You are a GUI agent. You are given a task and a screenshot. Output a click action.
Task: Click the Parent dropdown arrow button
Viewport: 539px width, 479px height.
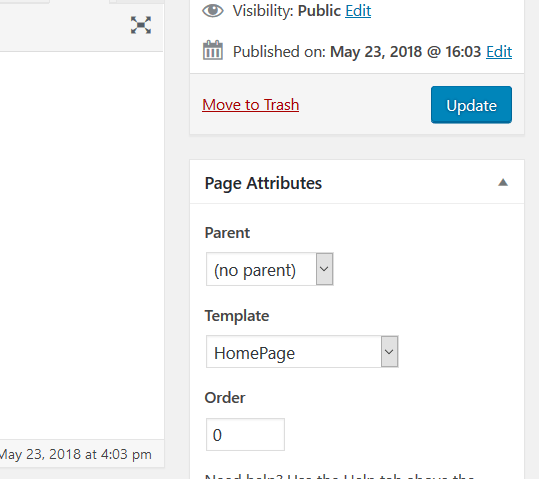(324, 269)
